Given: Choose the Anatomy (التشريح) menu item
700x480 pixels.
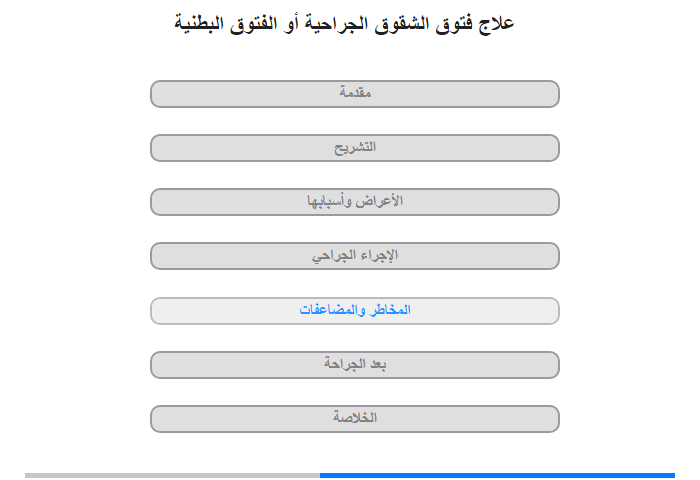Looking at the screenshot, I should coord(355,148).
